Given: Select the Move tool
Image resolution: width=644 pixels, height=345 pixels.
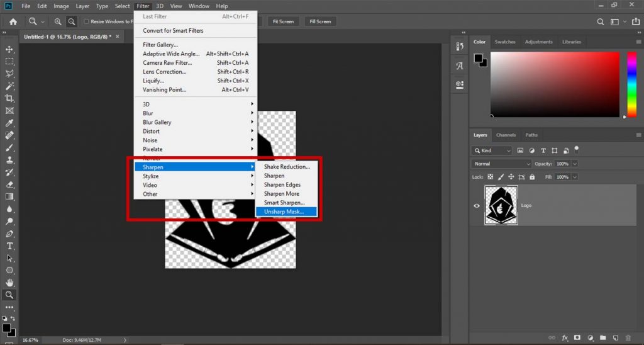Looking at the screenshot, I should click(9, 49).
